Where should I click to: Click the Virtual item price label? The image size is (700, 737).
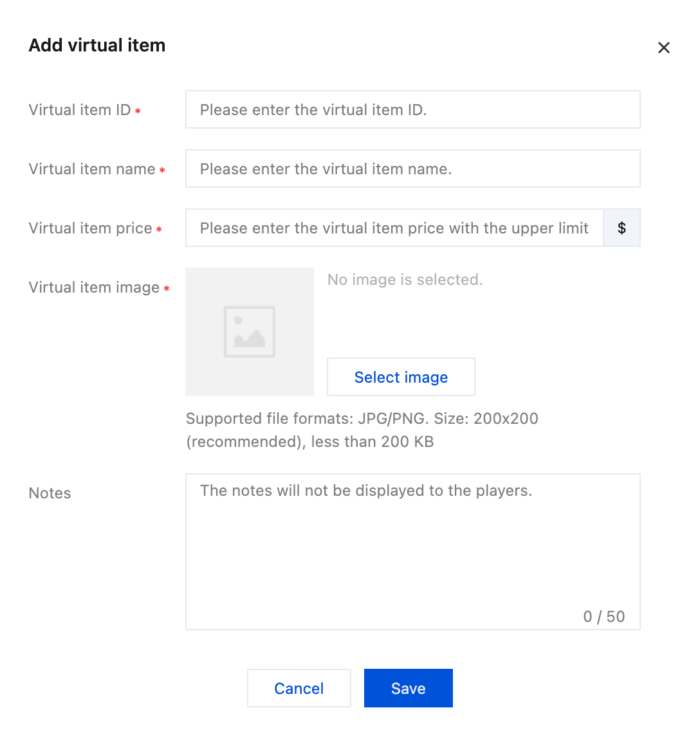[x=91, y=228]
